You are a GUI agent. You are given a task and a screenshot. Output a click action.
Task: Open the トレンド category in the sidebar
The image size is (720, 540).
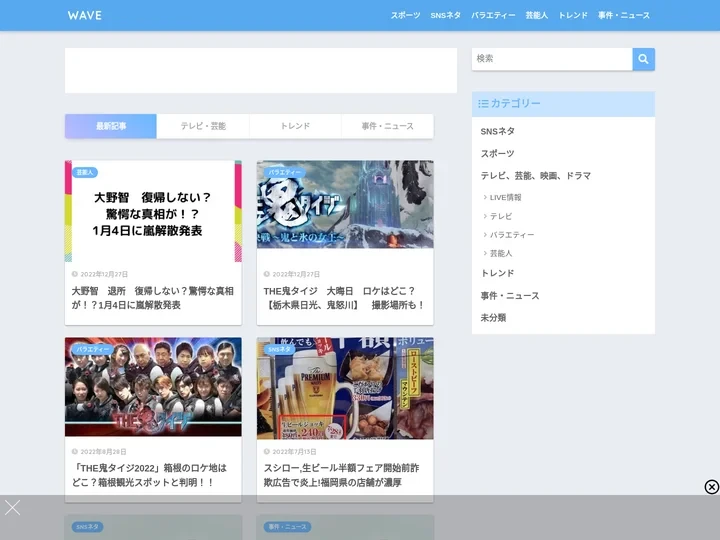click(x=497, y=273)
